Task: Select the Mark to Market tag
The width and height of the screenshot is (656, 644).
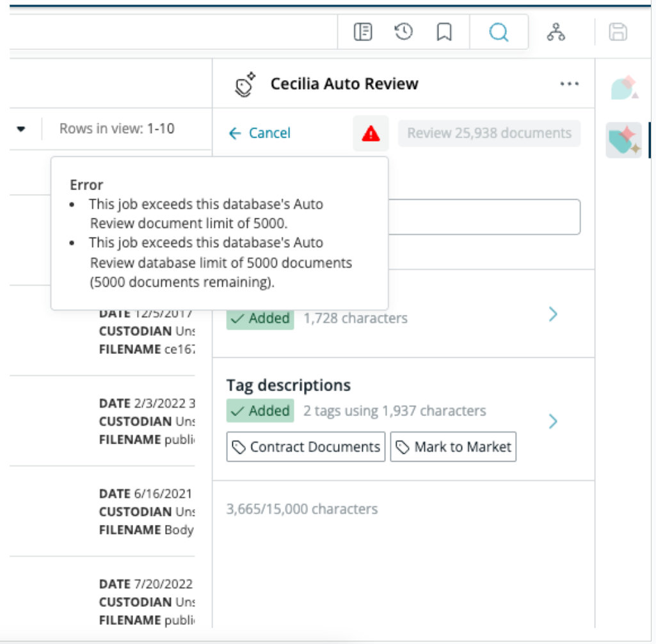Action: (453, 447)
